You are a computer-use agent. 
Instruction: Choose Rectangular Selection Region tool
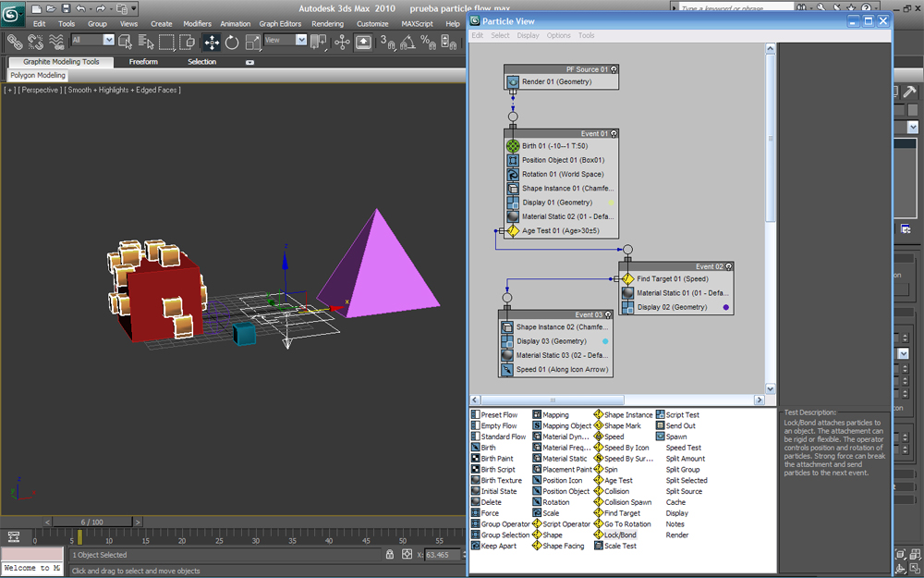tap(166, 42)
